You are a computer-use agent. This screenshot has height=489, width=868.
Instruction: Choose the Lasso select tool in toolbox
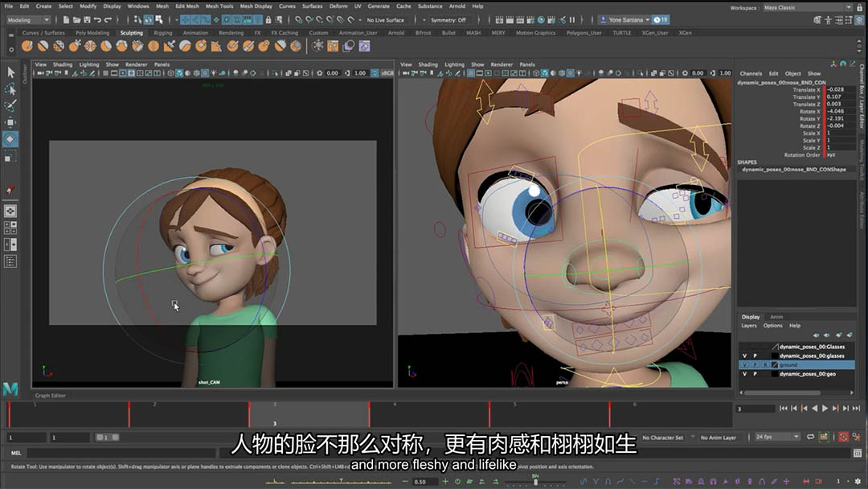(x=10, y=88)
